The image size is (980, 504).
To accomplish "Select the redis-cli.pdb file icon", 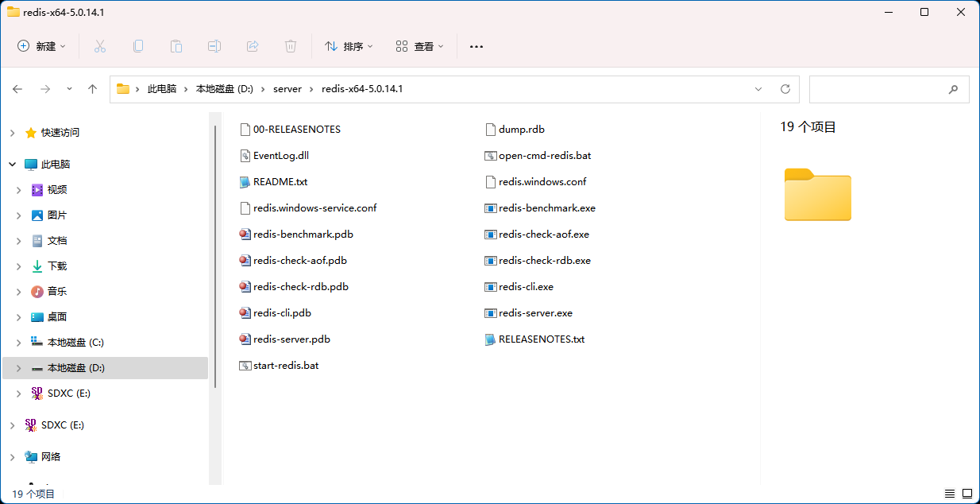I will pyautogui.click(x=245, y=313).
